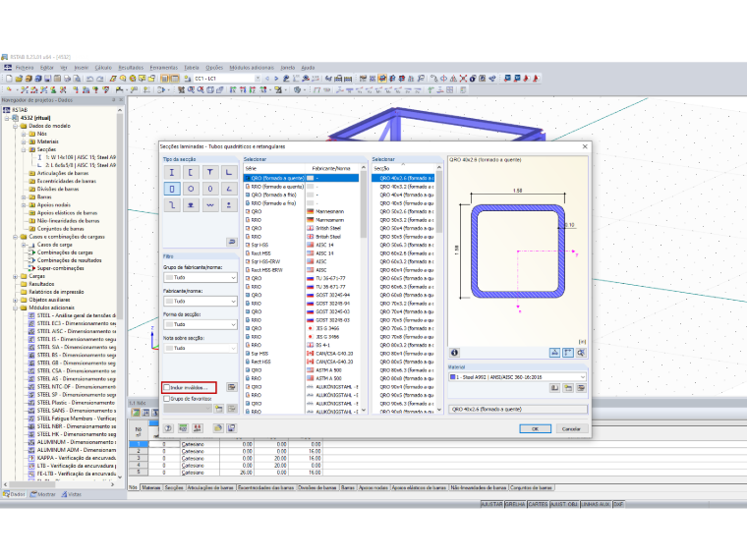Collapse the Casos e combinações de cargas node

(x=16, y=237)
